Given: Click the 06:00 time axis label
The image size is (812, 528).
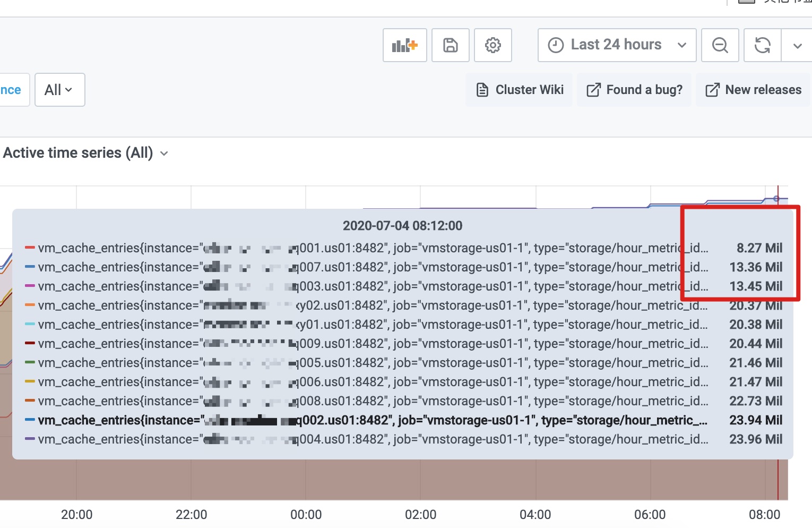Looking at the screenshot, I should click(650, 515).
